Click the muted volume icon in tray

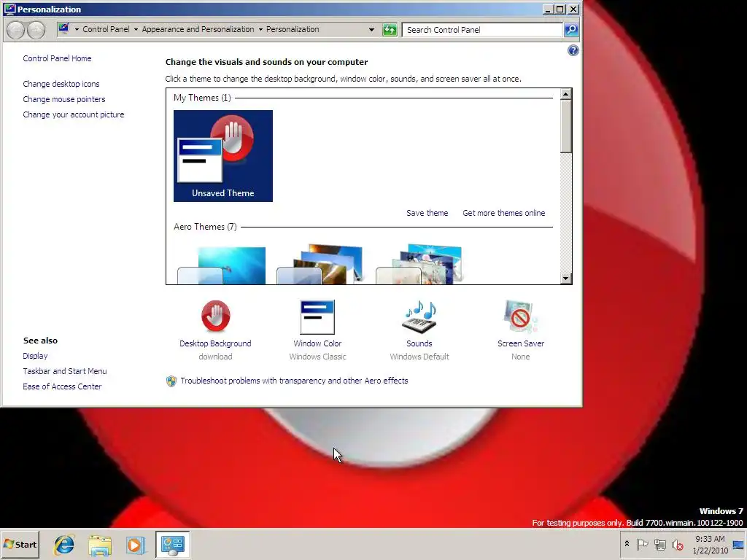click(677, 544)
